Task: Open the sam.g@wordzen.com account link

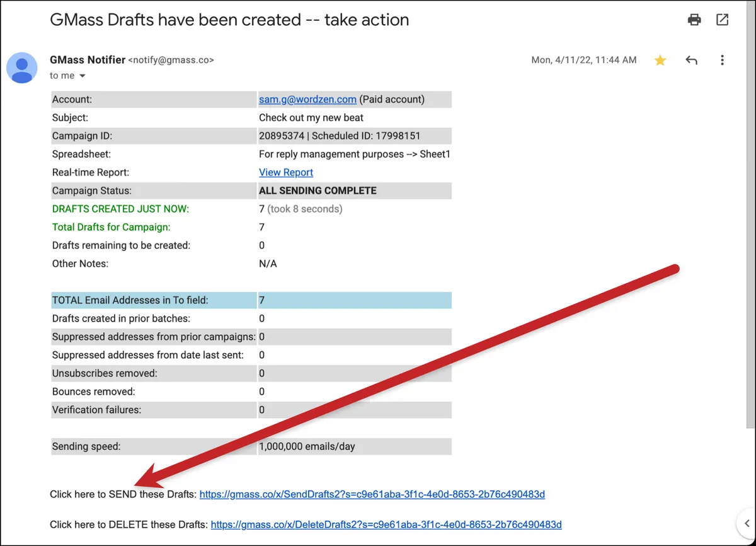Action: point(307,100)
